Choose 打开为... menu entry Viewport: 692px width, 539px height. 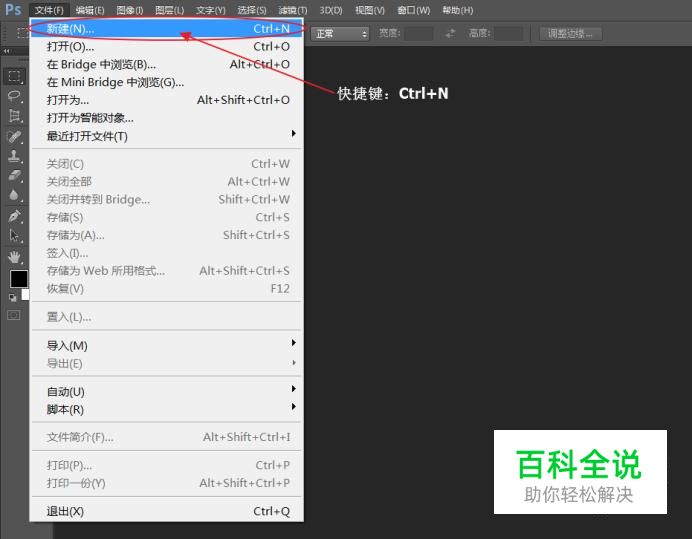[x=167, y=100]
